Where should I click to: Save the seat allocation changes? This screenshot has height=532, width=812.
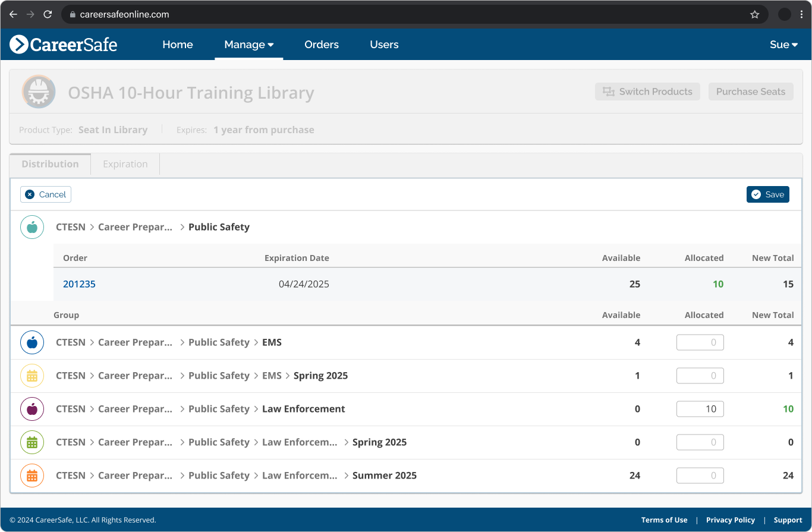tap(767, 194)
